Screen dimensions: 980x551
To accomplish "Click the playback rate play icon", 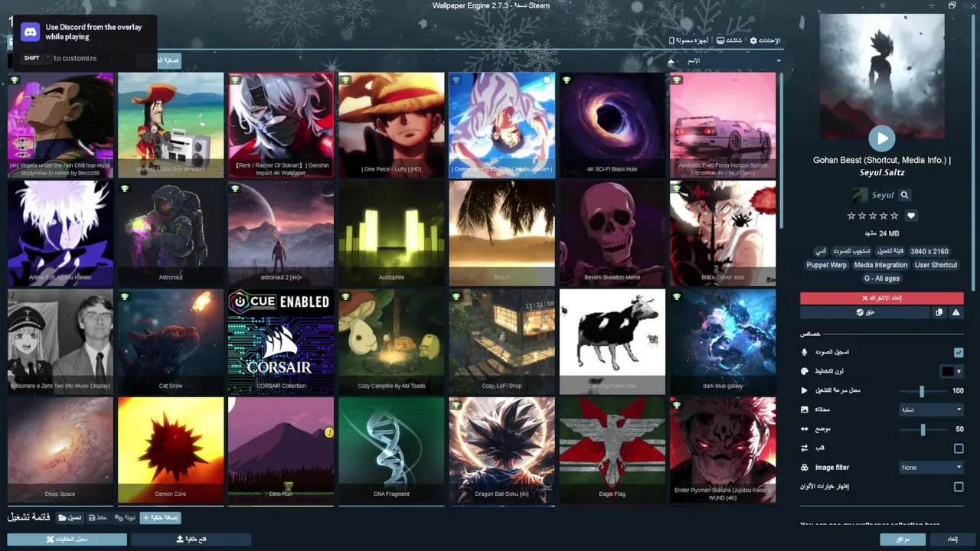I will pos(804,390).
